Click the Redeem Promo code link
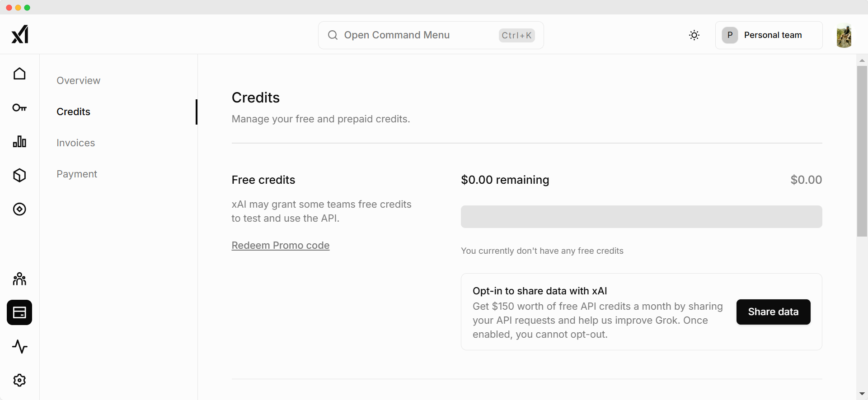This screenshot has width=868, height=400. [x=281, y=245]
